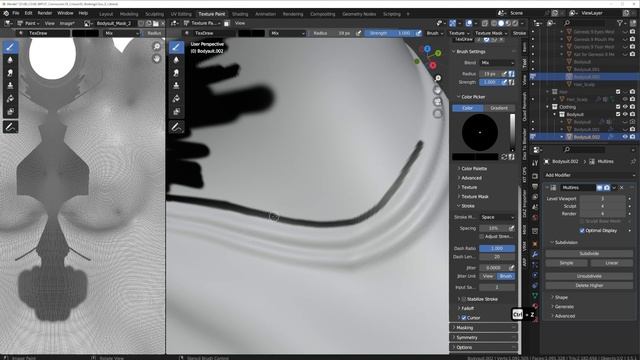Click the black color wheel picker
This screenshot has height=360, width=640.
tap(480, 132)
